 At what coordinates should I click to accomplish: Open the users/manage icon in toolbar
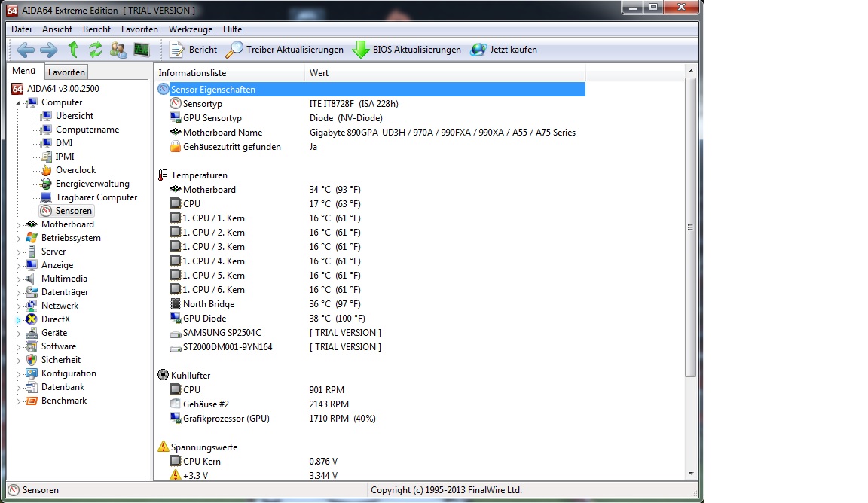(118, 50)
